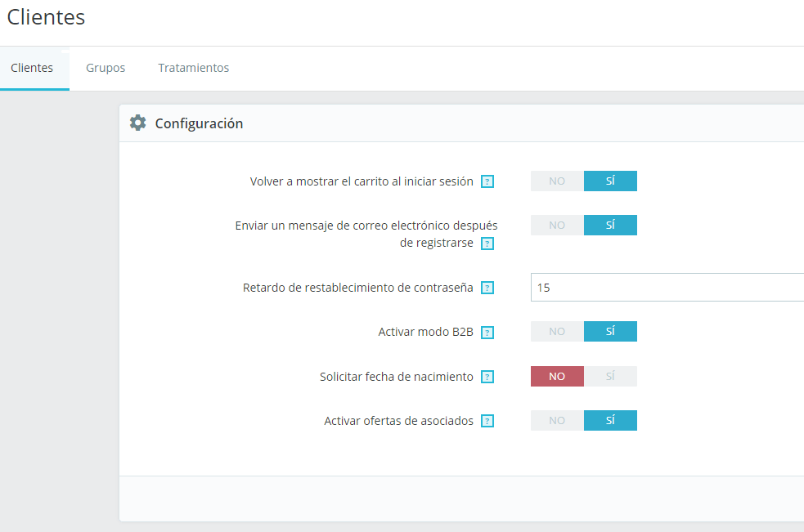Image resolution: width=804 pixels, height=532 pixels.
Task: Set Activar ofertas de asociados to SÍ
Action: point(610,420)
